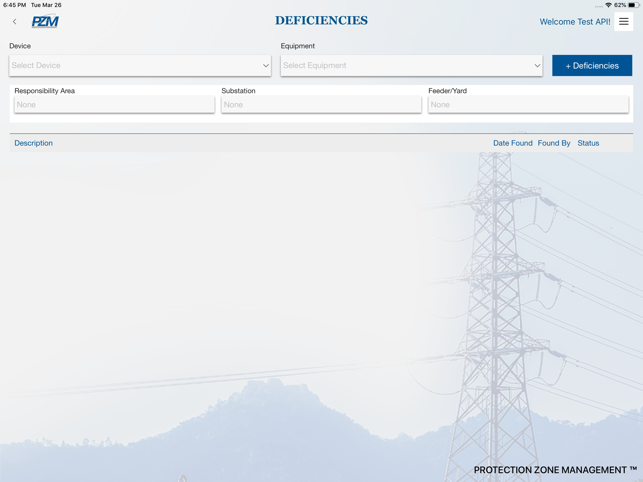Click the Device label
The height and width of the screenshot is (482, 643).
(x=20, y=46)
